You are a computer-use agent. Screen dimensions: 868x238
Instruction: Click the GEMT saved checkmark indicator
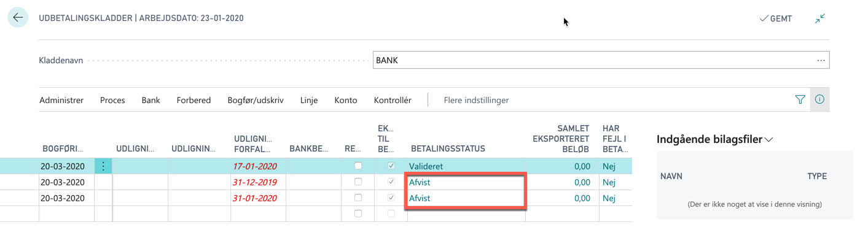pos(776,18)
